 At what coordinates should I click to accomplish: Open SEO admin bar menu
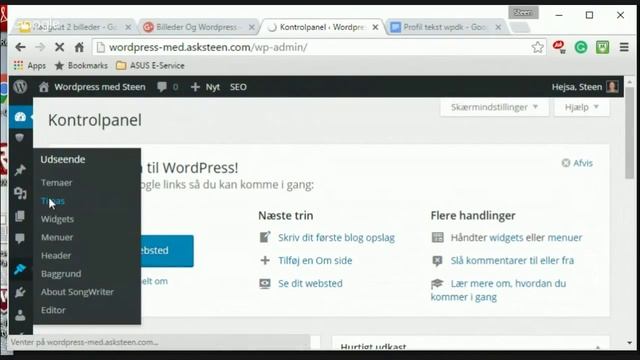coord(238,87)
